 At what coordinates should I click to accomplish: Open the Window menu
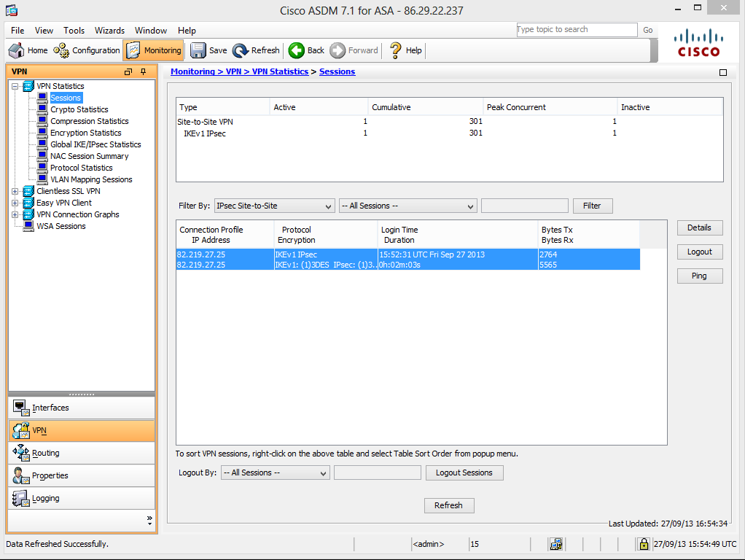click(x=151, y=31)
